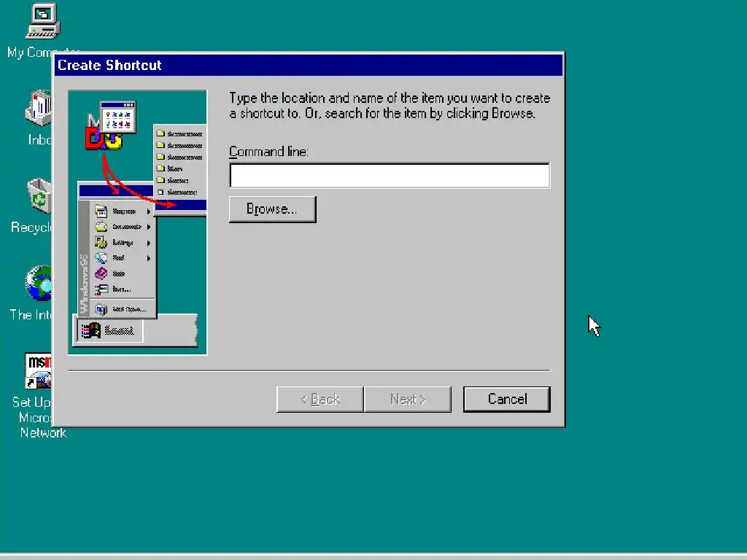This screenshot has height=560, width=747.
Task: Select The Internet globe icon
Action: tap(38, 283)
